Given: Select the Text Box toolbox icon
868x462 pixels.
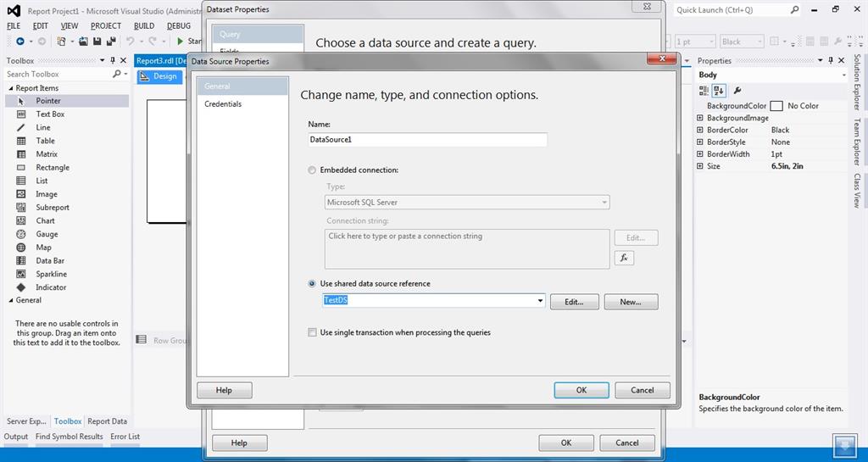Looking at the screenshot, I should (21, 114).
